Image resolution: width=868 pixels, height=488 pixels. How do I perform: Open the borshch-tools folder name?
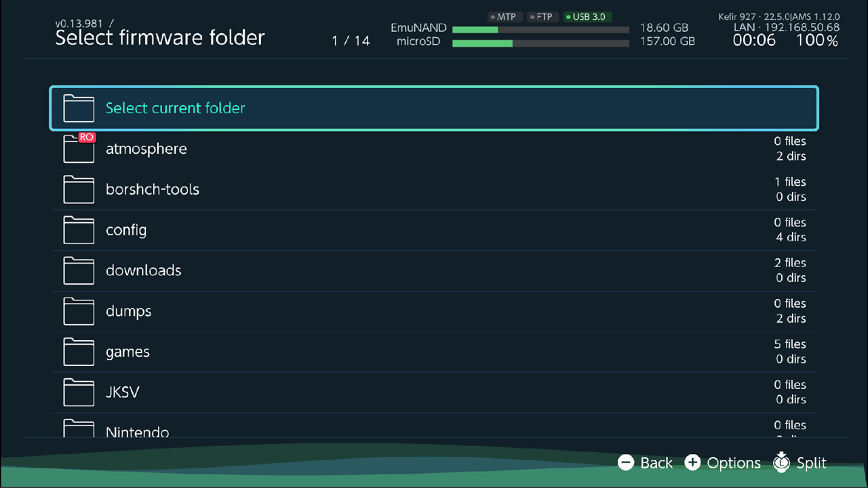[x=153, y=189]
